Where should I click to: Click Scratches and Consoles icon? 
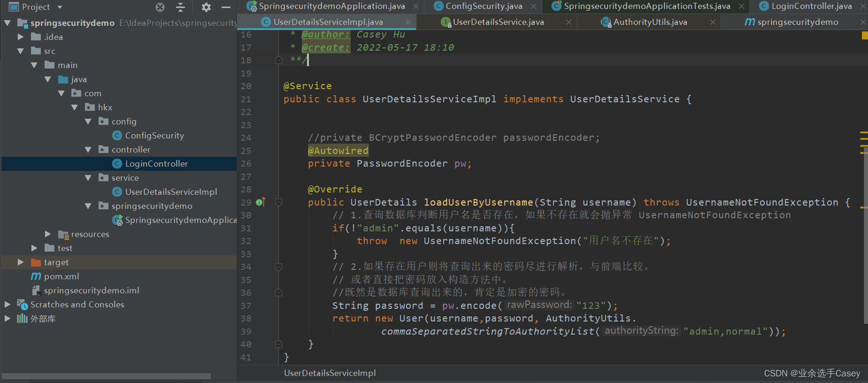pyautogui.click(x=23, y=304)
